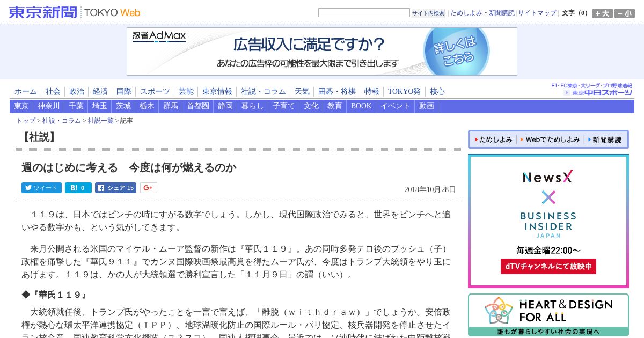Open the TOKYO発 section
644x338 pixels.
pos(404,92)
